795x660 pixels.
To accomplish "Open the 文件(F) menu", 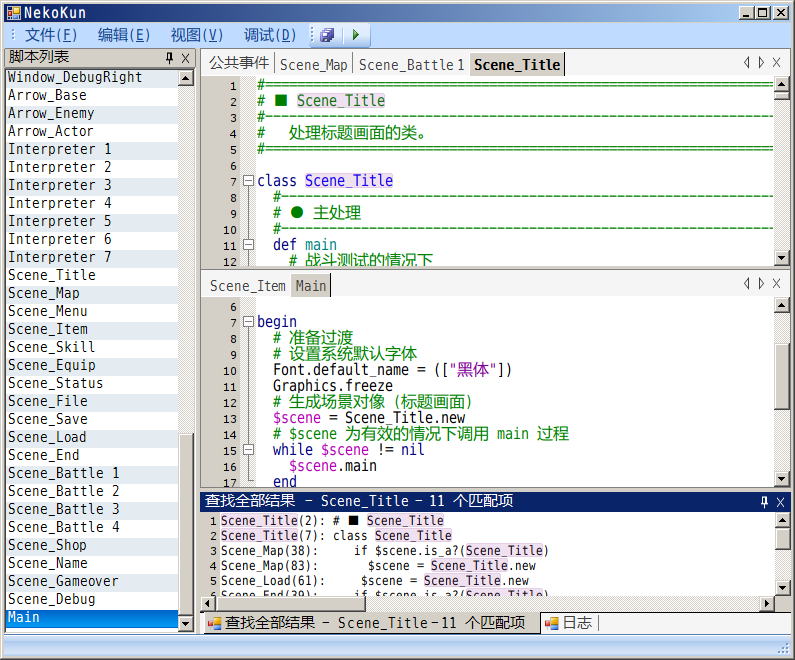I will (51, 35).
